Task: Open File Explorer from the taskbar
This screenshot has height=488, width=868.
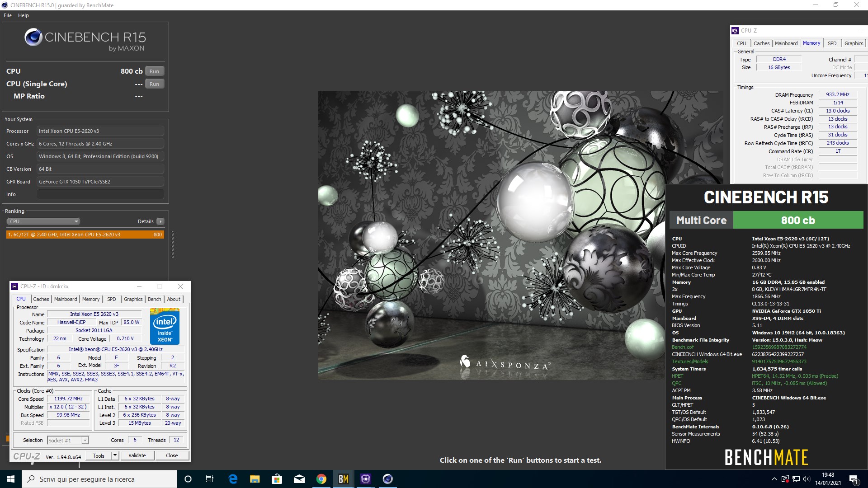Action: pos(255,479)
